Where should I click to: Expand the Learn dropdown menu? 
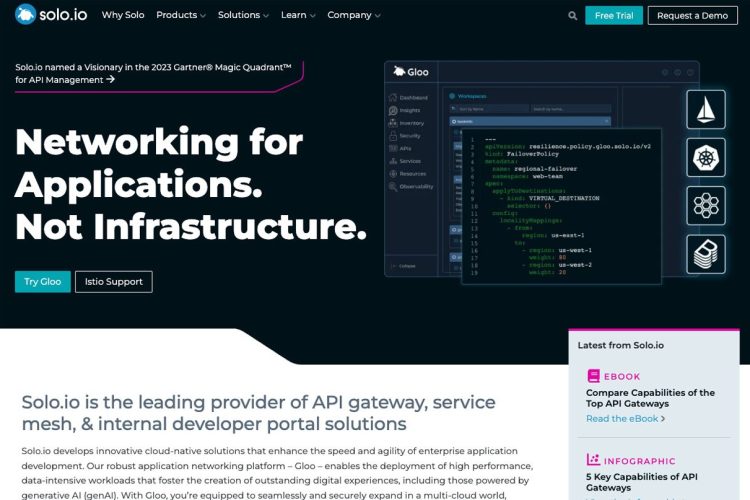coord(298,15)
